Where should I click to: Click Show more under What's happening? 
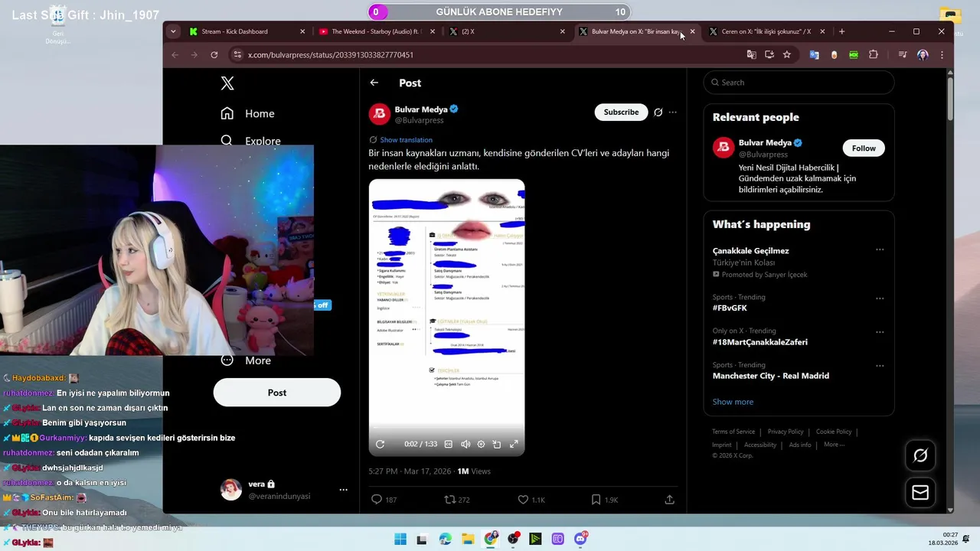[x=733, y=402]
